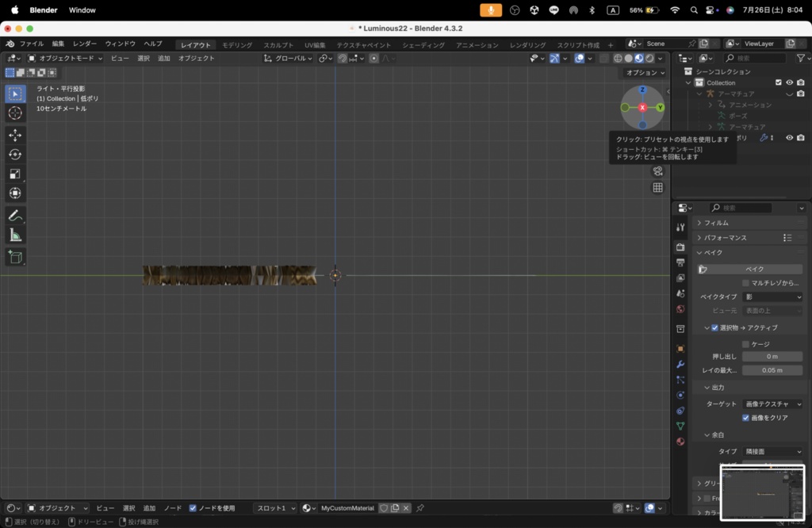
Task: Hide Collection with the eye icon
Action: (789, 82)
